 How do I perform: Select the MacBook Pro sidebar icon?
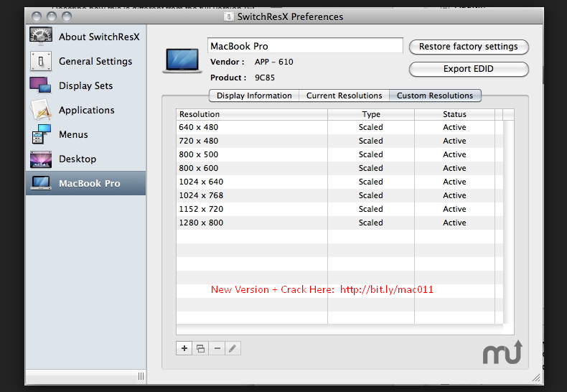[41, 183]
